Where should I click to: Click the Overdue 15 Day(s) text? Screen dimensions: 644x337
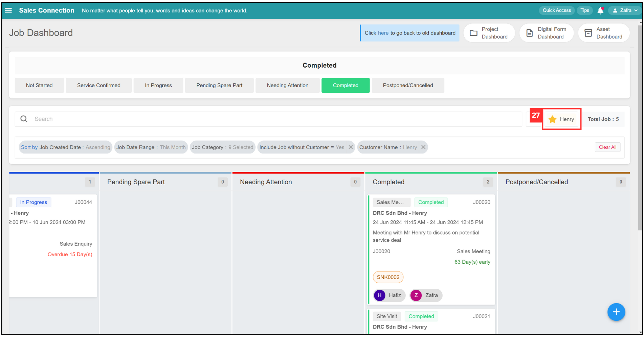(70, 255)
